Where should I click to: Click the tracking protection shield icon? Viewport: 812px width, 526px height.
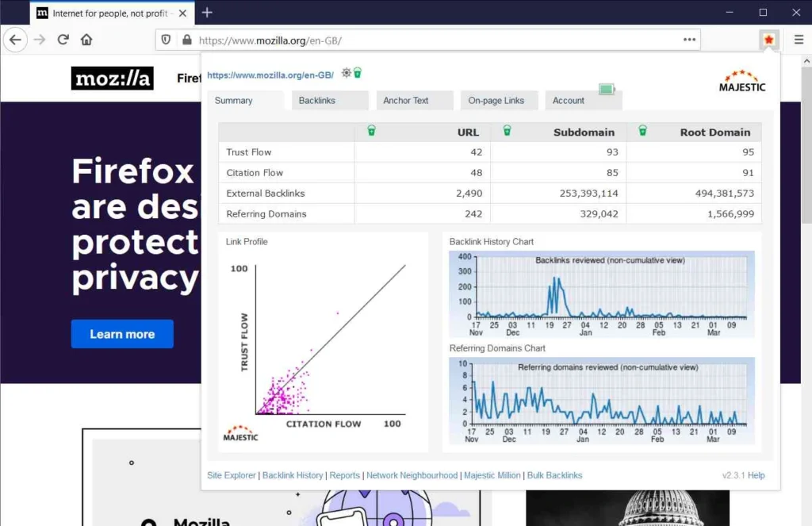tap(166, 40)
